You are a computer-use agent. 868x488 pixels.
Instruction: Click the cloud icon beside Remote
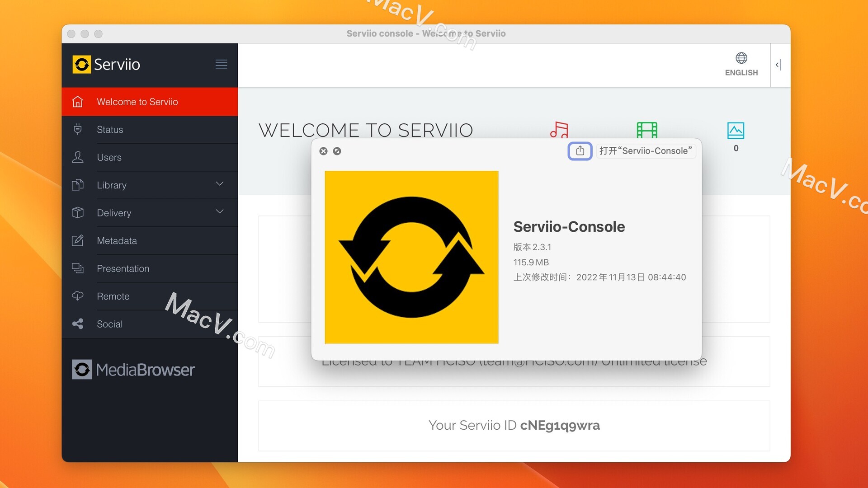(78, 296)
